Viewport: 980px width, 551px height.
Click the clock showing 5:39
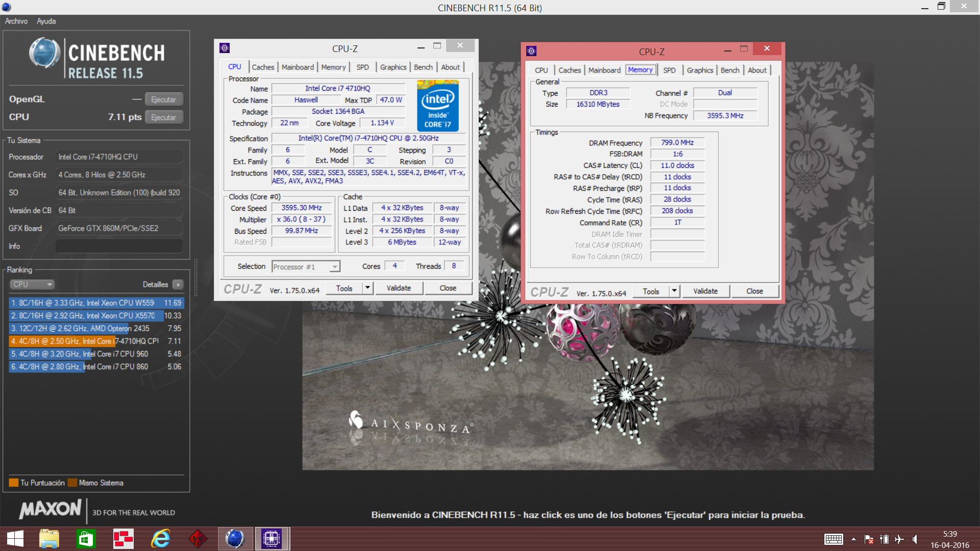tap(949, 534)
